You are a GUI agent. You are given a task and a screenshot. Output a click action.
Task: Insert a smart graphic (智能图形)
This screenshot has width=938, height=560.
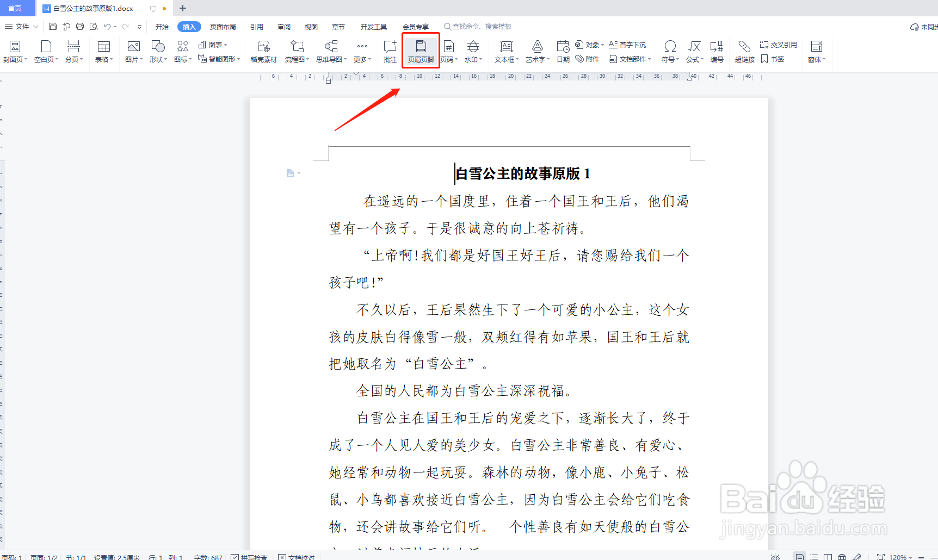219,59
